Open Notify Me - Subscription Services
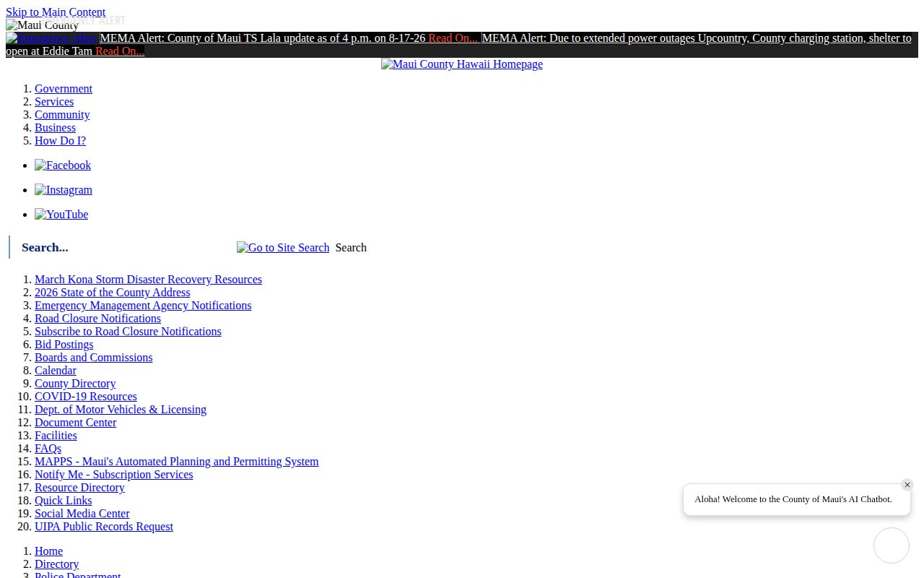Screen dimensions: 924x578 [113, 475]
